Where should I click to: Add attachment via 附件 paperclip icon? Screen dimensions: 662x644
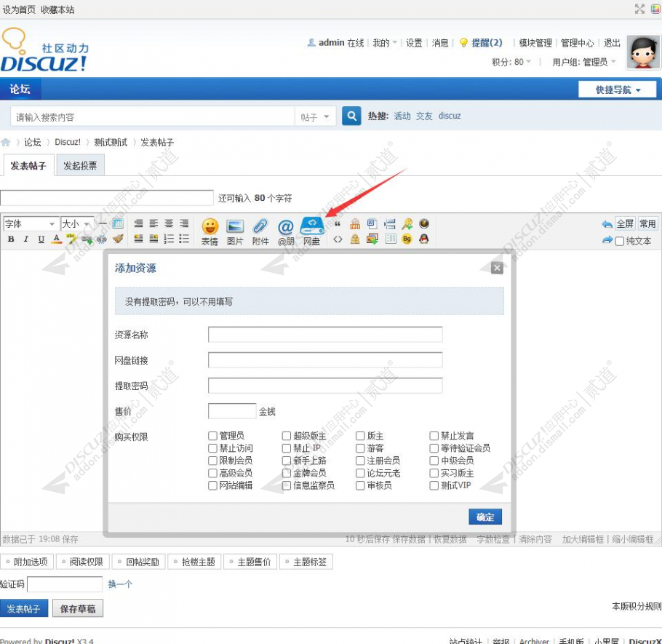260,231
